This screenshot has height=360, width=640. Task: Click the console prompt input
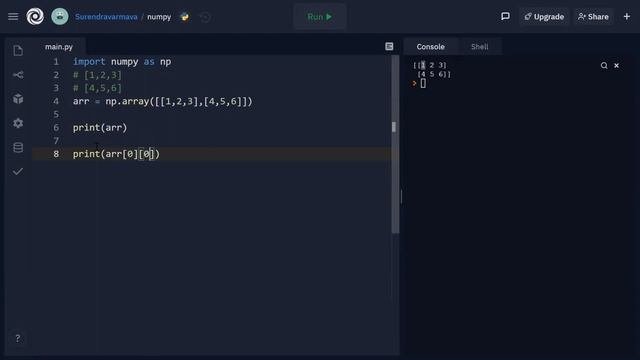(423, 83)
